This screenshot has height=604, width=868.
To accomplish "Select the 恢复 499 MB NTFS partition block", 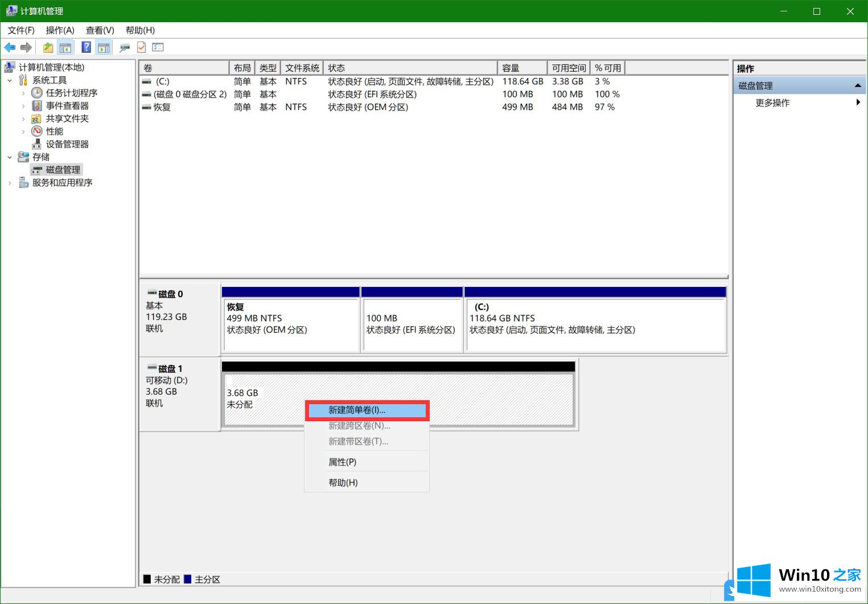I will (x=291, y=320).
